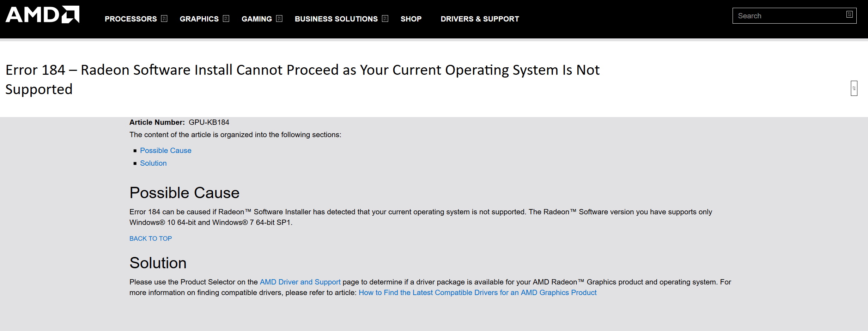Click the article number GPU-KB184 text
This screenshot has height=331, width=868.
(x=209, y=122)
